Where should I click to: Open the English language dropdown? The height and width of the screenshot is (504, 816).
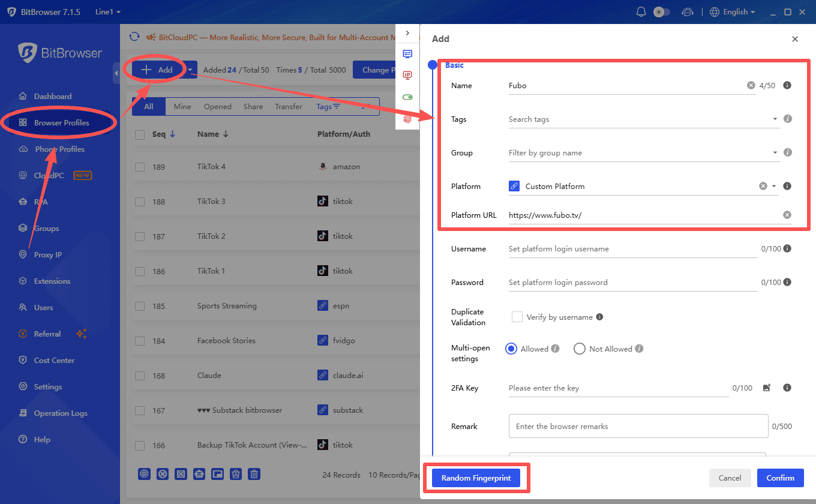coord(732,12)
